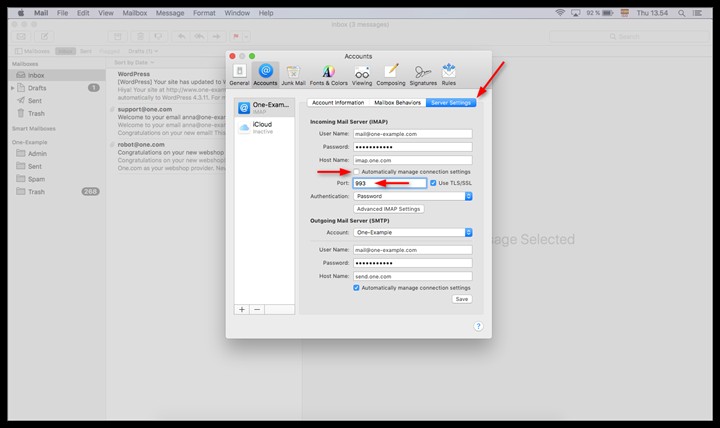Open the Wi-Fi status menu
This screenshot has height=428, width=720.
pos(560,13)
